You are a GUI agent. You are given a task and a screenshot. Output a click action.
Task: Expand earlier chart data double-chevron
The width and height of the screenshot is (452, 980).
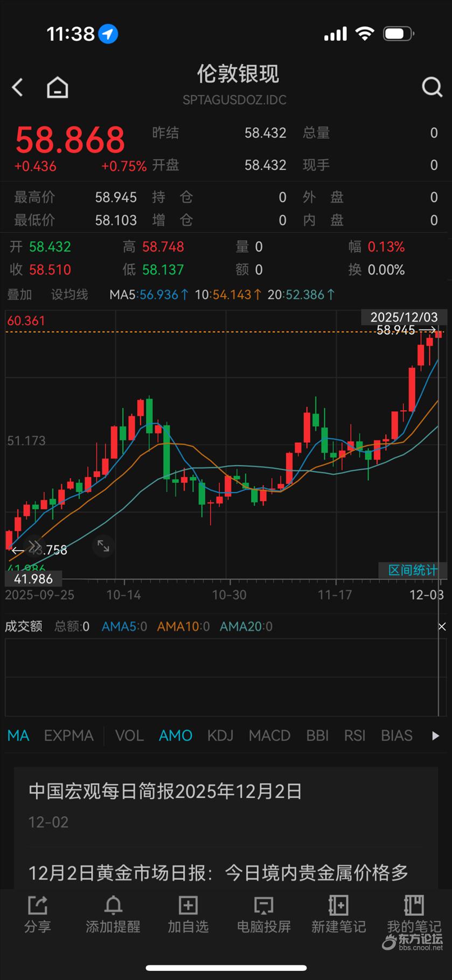(x=34, y=545)
